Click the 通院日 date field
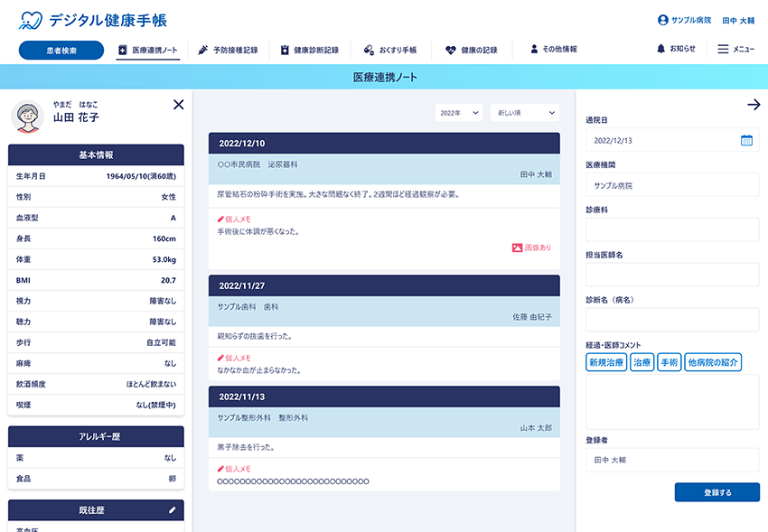 (672, 141)
